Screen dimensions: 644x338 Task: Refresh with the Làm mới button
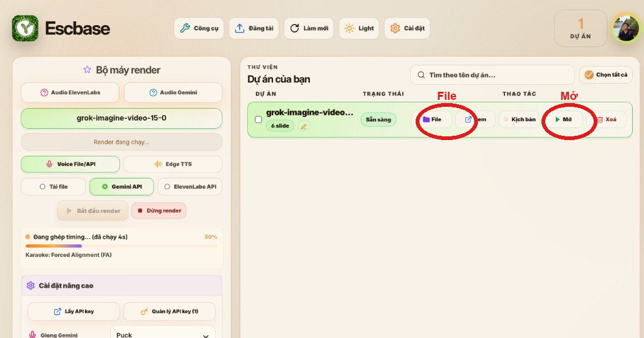point(309,28)
